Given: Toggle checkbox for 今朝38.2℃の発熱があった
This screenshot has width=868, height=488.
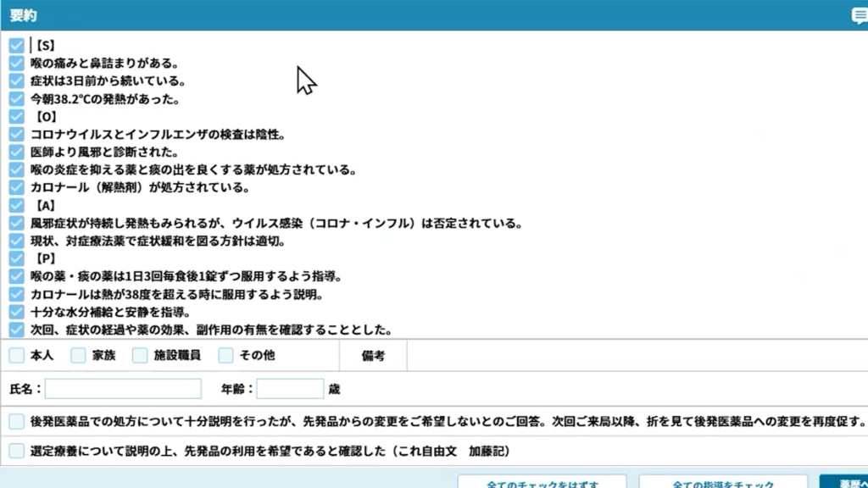Looking at the screenshot, I should pyautogui.click(x=16, y=99).
